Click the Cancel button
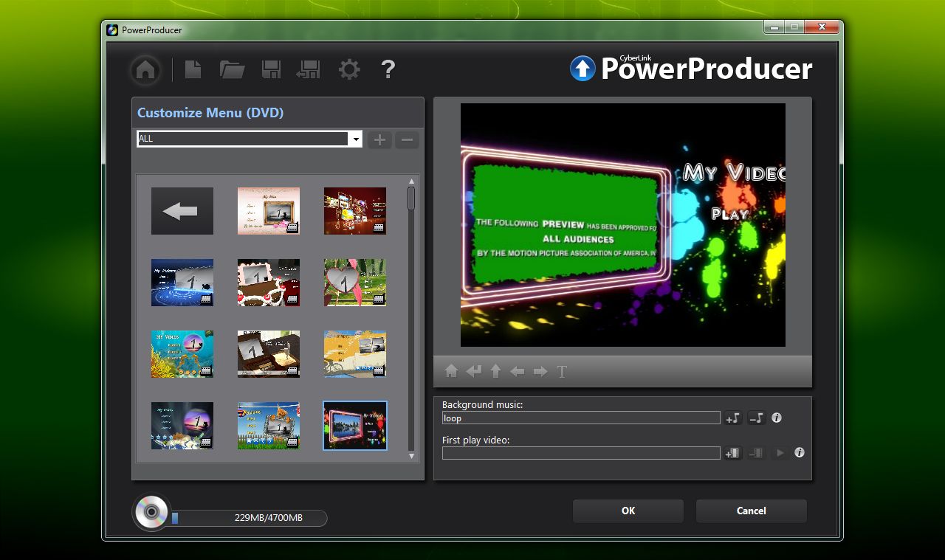Screen dimensions: 945x560 [751, 511]
